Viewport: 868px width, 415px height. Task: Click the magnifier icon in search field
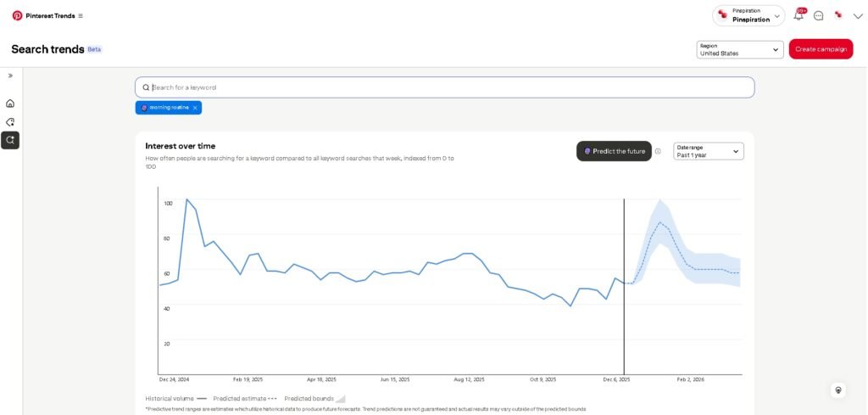(146, 87)
